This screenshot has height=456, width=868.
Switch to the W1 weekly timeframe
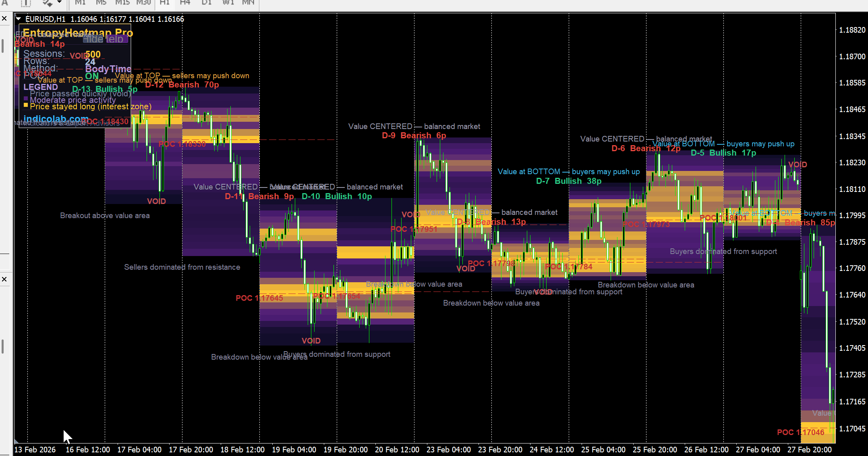coord(228,2)
